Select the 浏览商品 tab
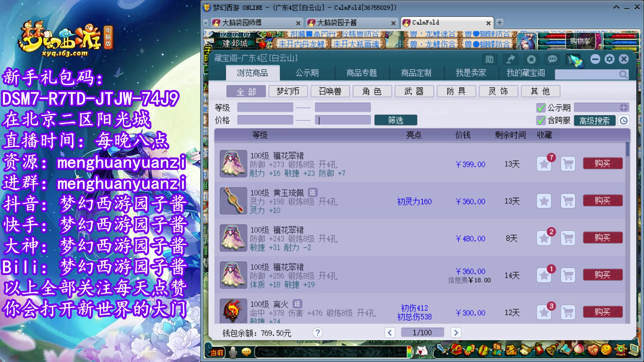This screenshot has width=644, height=362. pos(253,73)
